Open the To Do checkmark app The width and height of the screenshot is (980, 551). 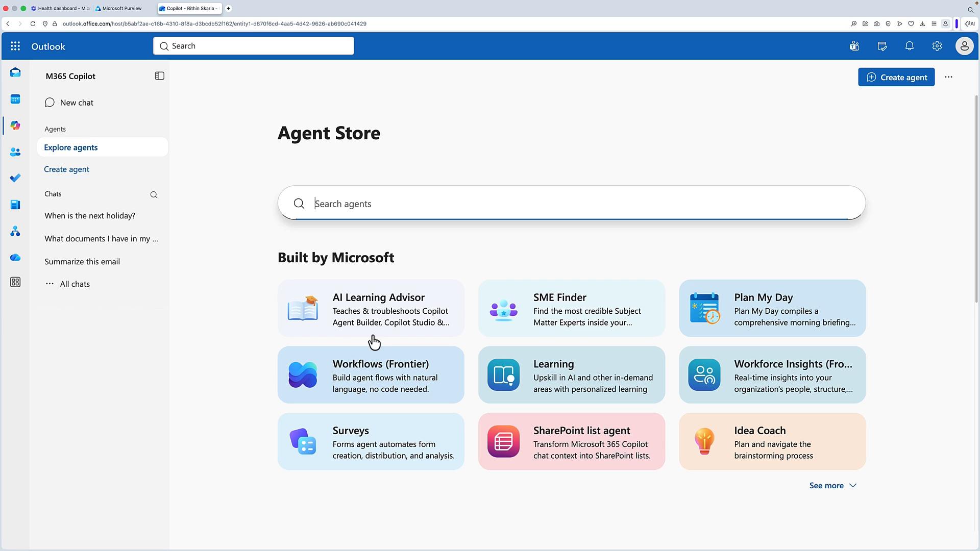(15, 178)
